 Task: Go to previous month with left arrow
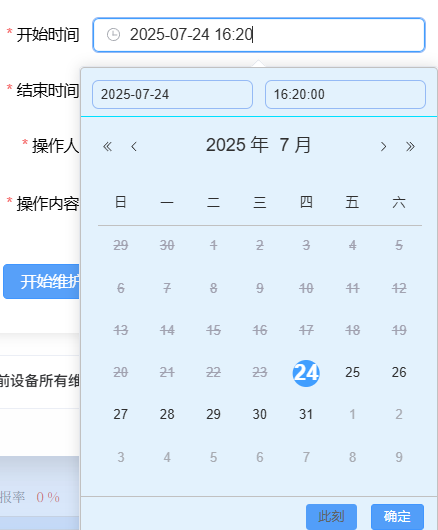pyautogui.click(x=134, y=146)
